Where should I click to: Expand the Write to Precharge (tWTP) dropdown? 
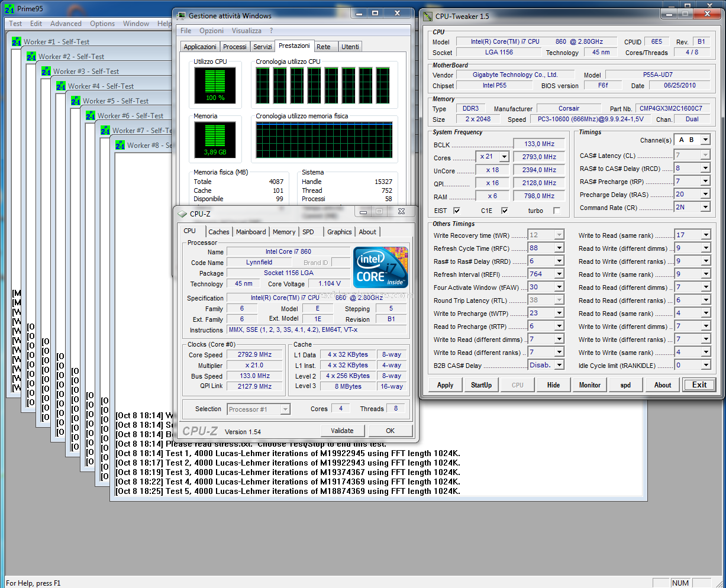[559, 314]
